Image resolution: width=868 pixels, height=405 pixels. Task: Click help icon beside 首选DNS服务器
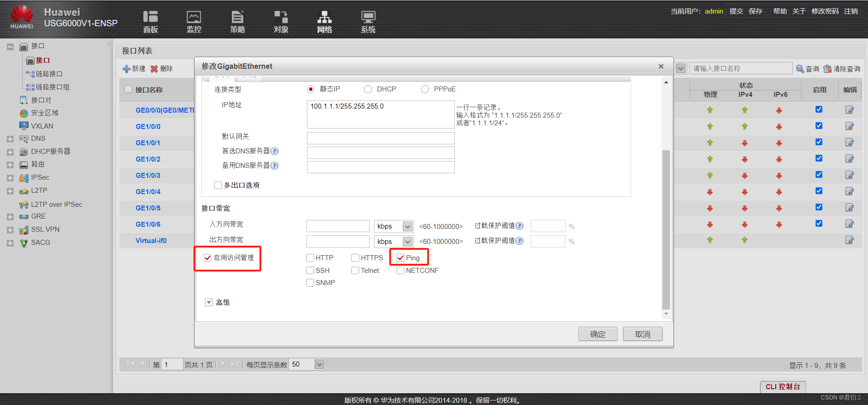274,151
